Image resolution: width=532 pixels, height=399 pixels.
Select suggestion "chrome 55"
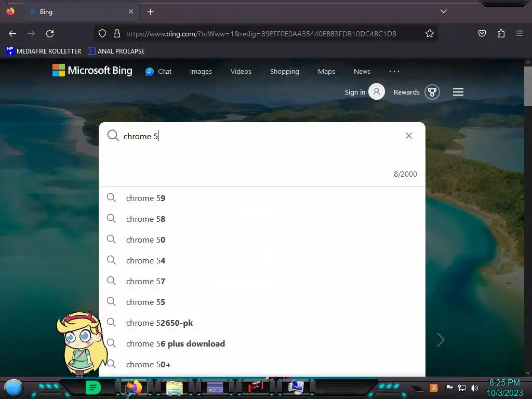(262, 302)
